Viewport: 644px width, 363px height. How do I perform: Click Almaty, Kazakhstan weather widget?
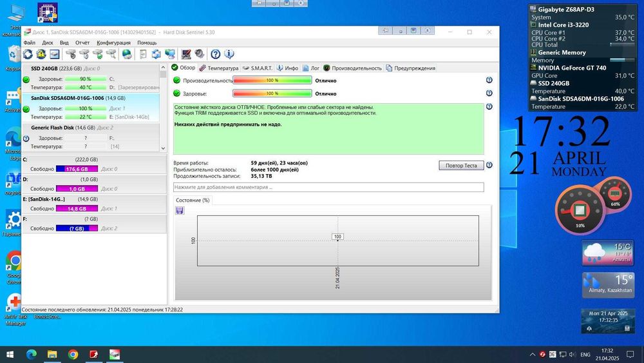[x=609, y=284]
